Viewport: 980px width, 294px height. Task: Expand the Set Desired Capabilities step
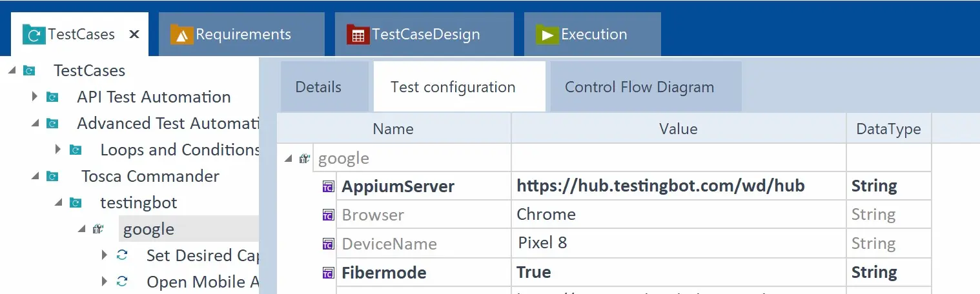pos(105,255)
